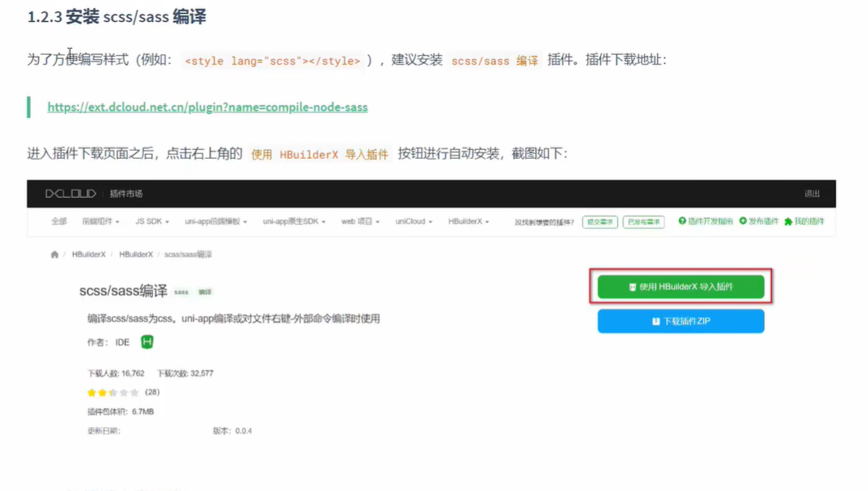Click plugin description 编译scss/sass为css text
The height and width of the screenshot is (491, 868).
[x=234, y=319]
